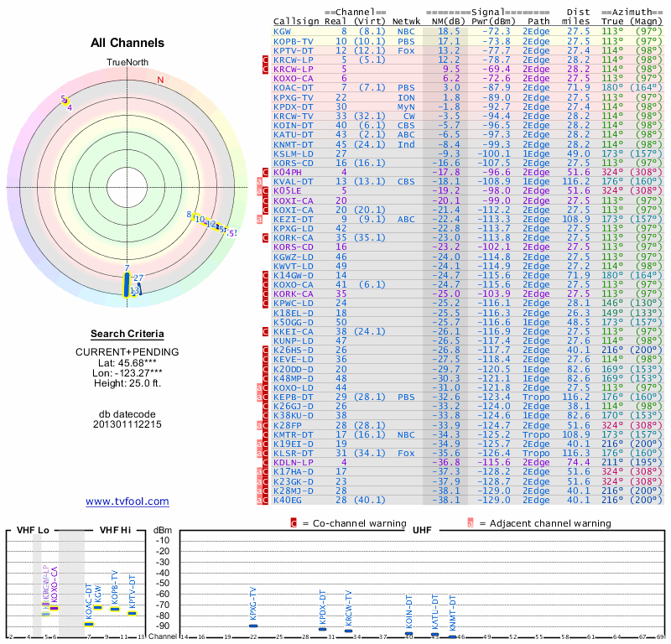Click the co-channel icon next to KKEI-CA
The width and height of the screenshot is (671, 644).
coord(265,331)
